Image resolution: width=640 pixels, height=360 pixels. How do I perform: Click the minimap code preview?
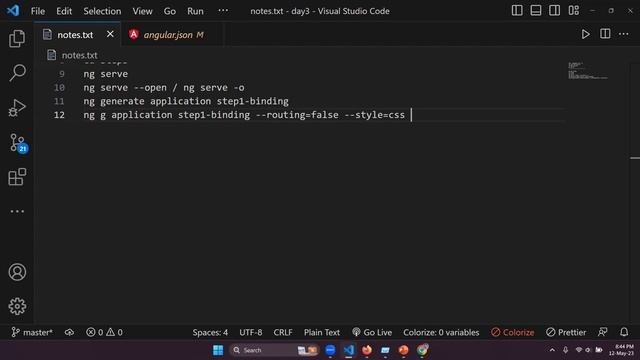587,71
